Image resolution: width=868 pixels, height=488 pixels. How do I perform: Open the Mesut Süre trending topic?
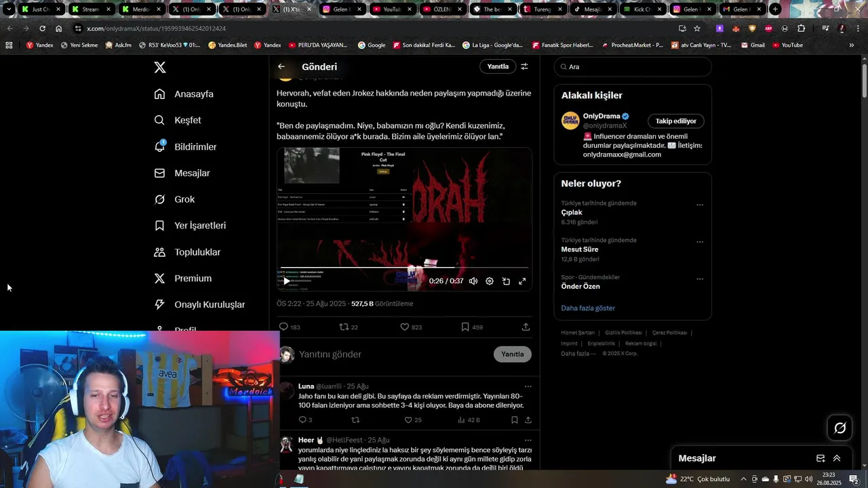click(x=580, y=249)
